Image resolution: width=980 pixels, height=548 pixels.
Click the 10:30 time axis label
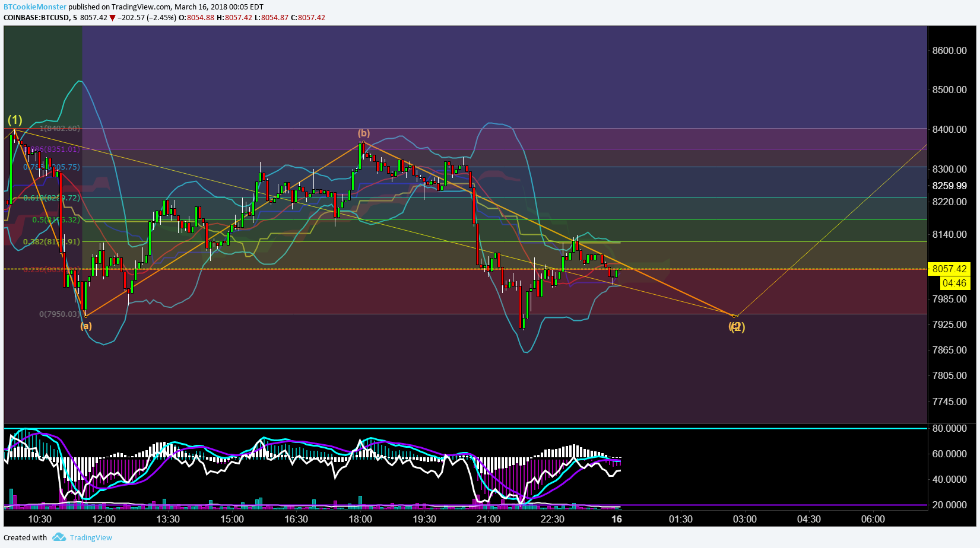(40, 519)
